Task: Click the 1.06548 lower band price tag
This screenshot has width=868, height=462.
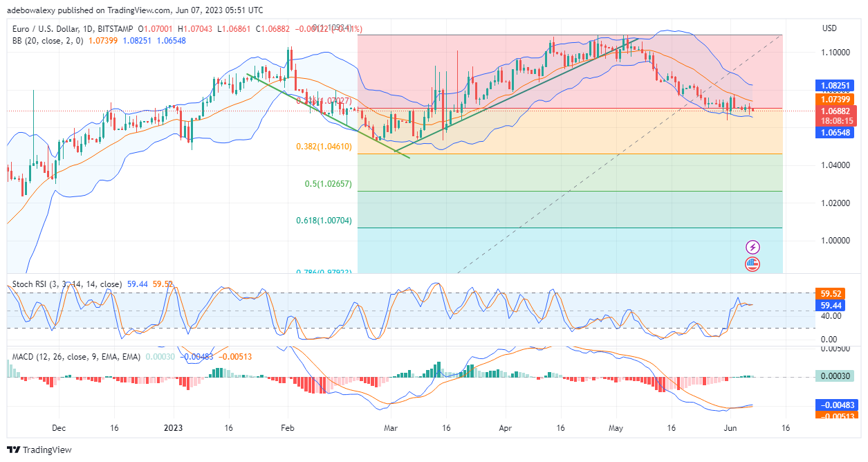Action: (835, 131)
